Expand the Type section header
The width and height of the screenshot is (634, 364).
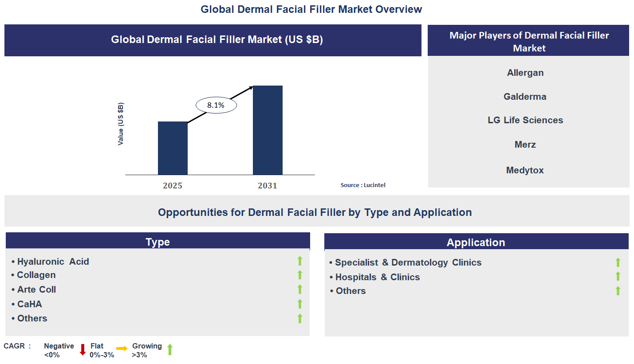click(x=158, y=242)
